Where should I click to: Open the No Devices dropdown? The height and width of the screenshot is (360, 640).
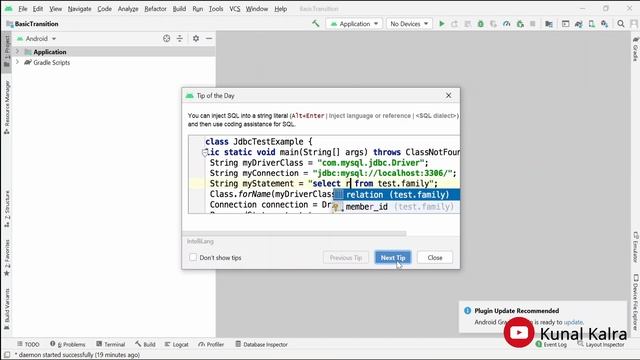coord(409,24)
